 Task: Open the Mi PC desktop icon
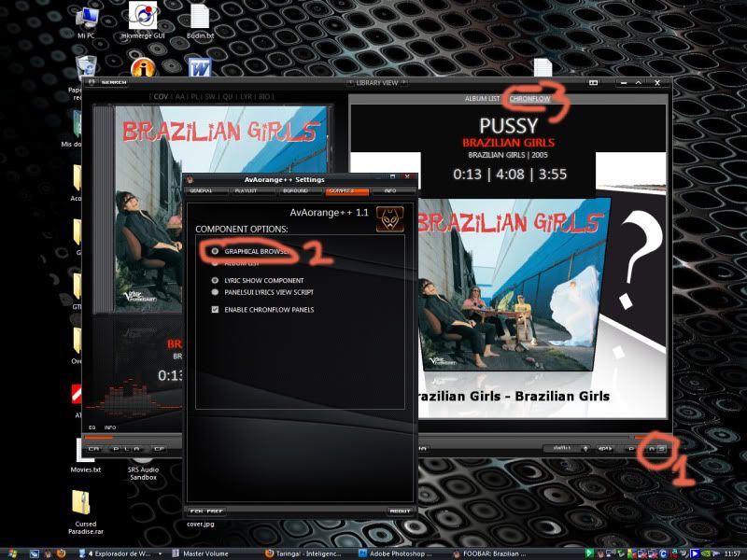tap(86, 21)
